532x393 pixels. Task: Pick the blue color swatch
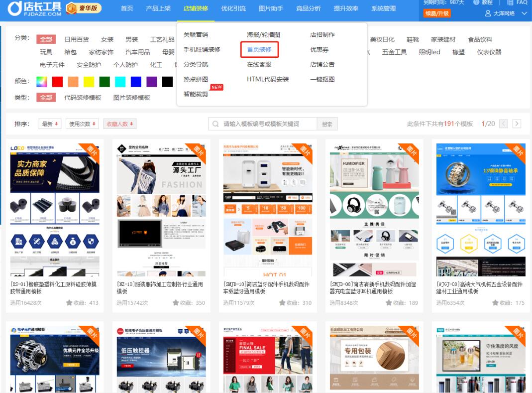click(136, 82)
